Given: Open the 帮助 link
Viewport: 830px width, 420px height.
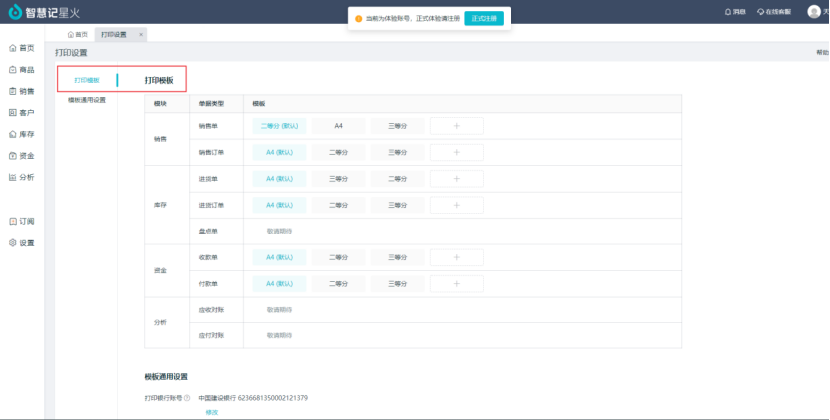Looking at the screenshot, I should [823, 52].
